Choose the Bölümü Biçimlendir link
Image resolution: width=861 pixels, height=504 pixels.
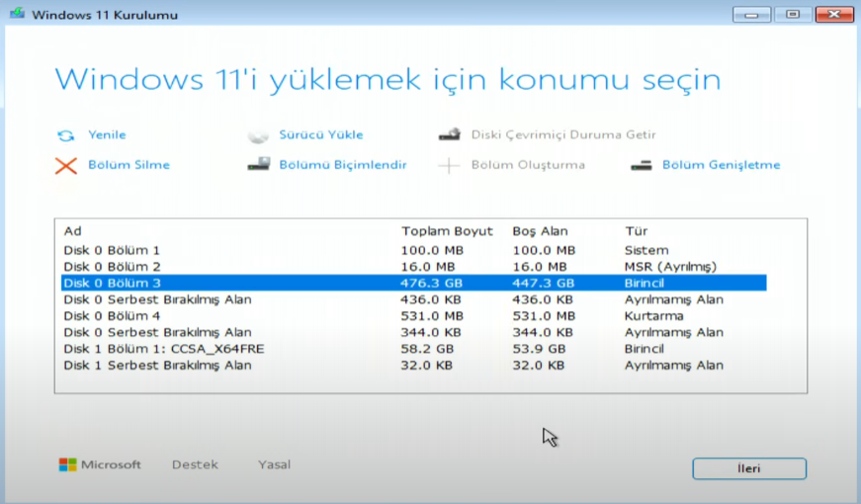[x=343, y=165]
